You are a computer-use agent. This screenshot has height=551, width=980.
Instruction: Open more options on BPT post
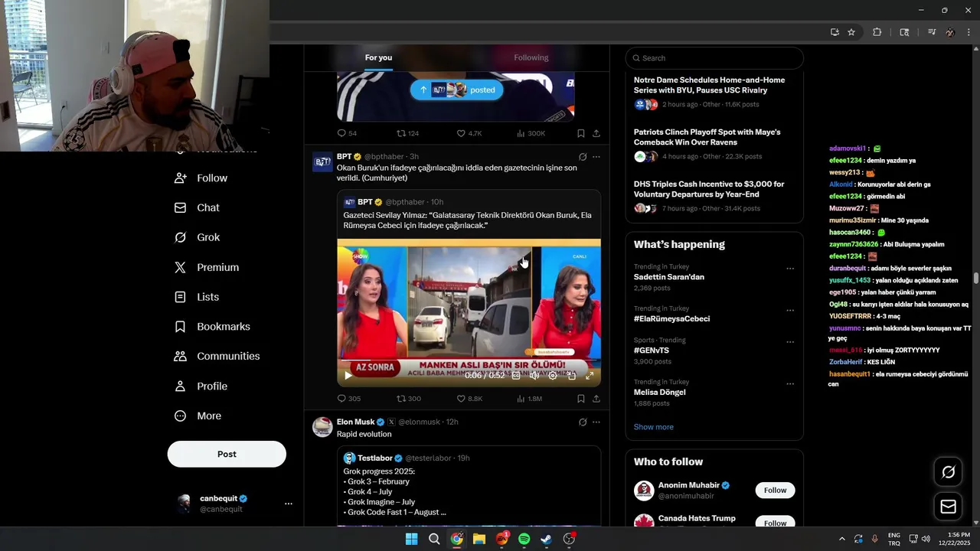pyautogui.click(x=596, y=157)
